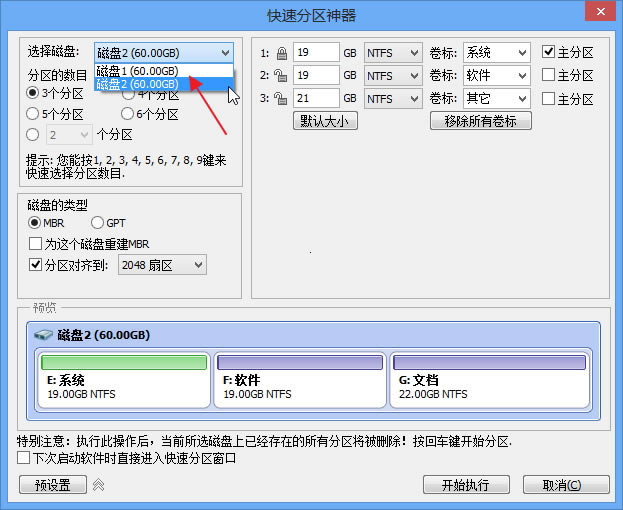Toggle the 分区对齐到 checkbox
The height and width of the screenshot is (510, 623).
(x=36, y=265)
